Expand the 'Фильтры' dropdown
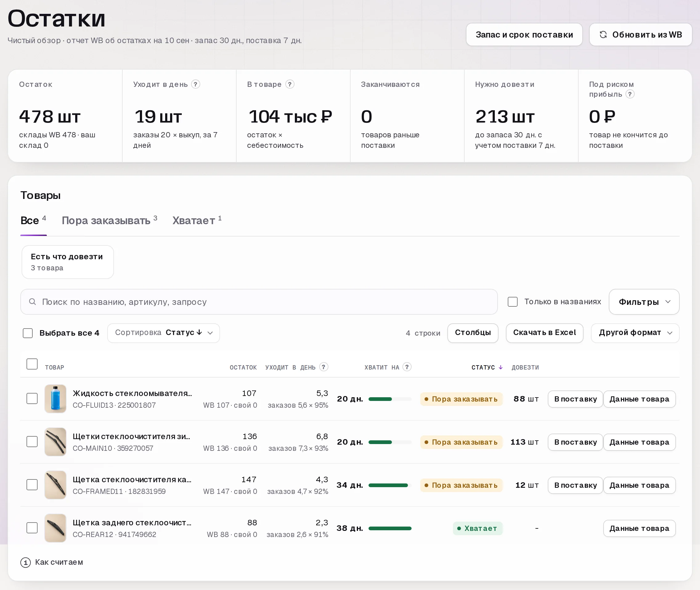Image resolution: width=700 pixels, height=590 pixels. point(644,302)
